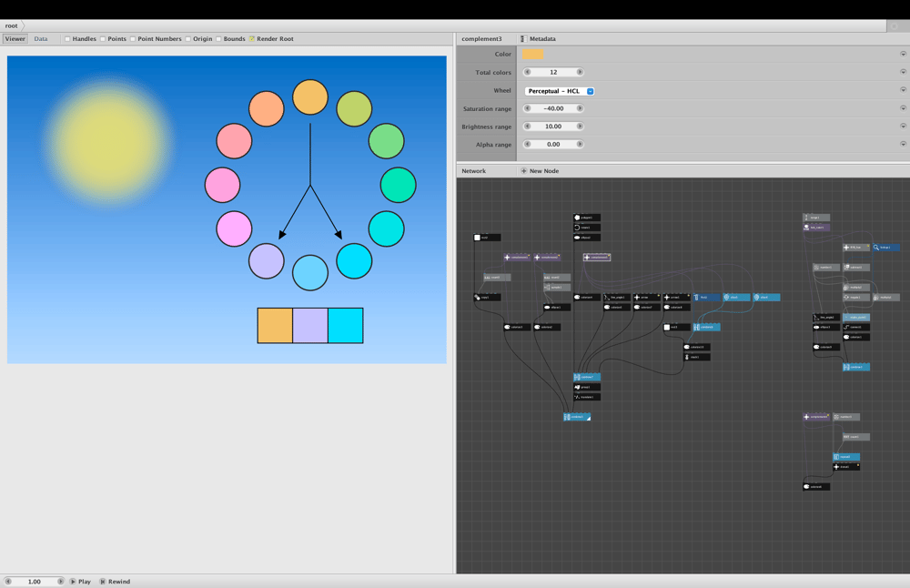Select the rendered combine3 node
Viewport: 910px width, 588px height.
point(577,417)
